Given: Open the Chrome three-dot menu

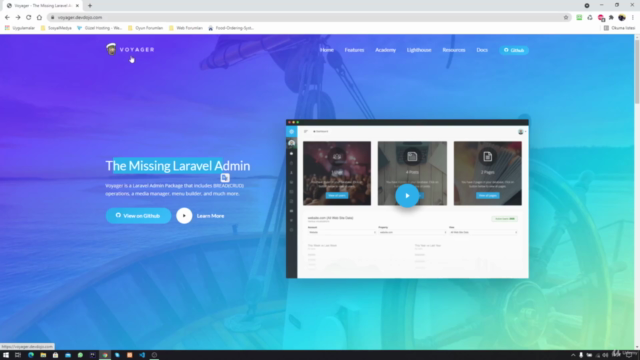Looking at the screenshot, I should click(x=633, y=17).
